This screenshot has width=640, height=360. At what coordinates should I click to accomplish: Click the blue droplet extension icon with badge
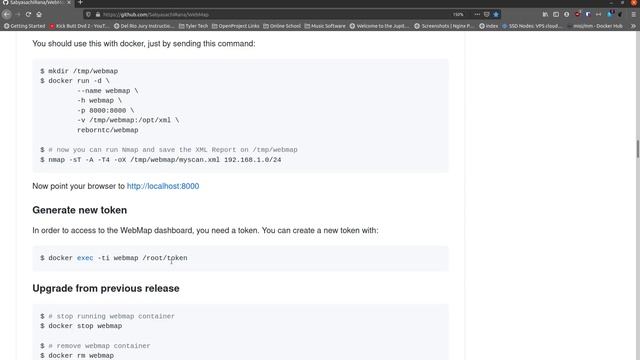[x=610, y=14]
